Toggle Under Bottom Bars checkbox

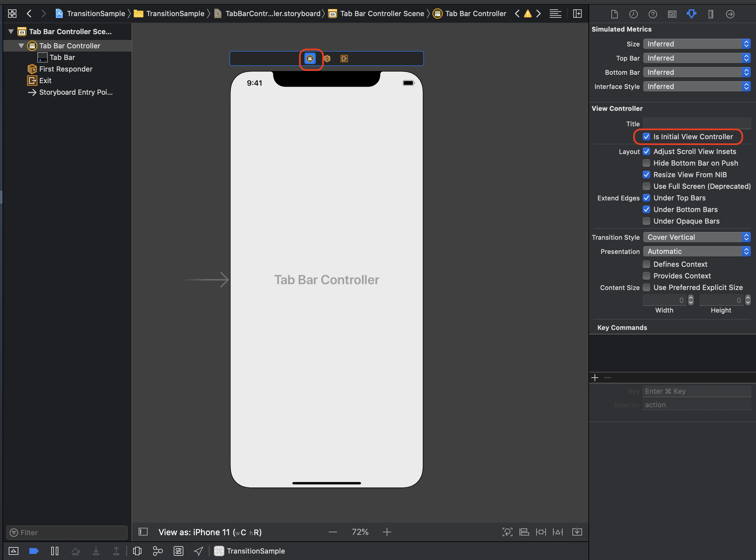(x=646, y=209)
